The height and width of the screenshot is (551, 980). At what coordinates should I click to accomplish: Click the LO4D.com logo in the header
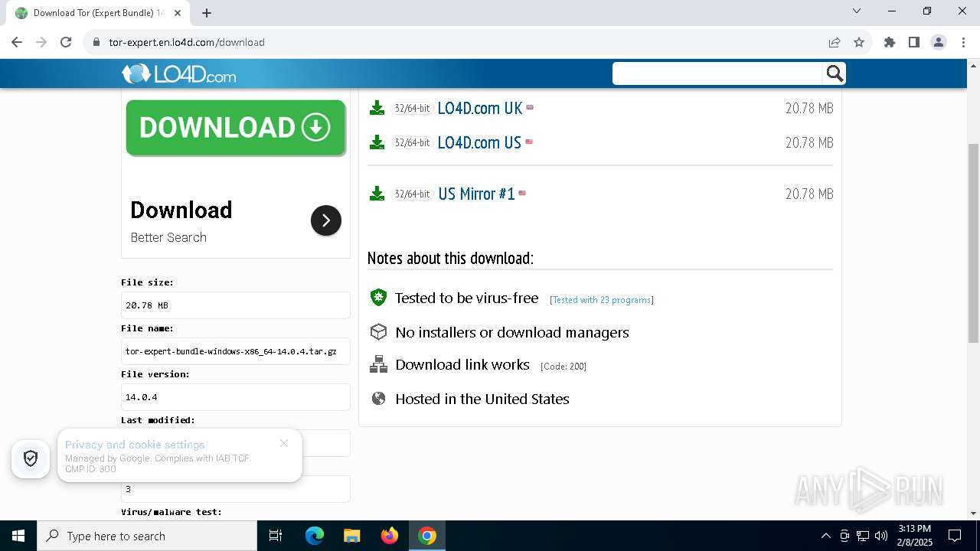pyautogui.click(x=178, y=73)
